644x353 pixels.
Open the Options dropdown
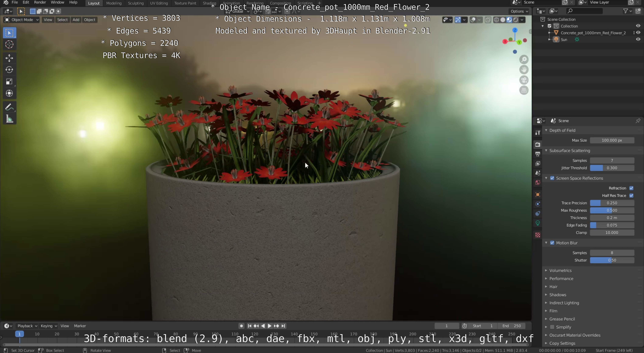pyautogui.click(x=519, y=11)
